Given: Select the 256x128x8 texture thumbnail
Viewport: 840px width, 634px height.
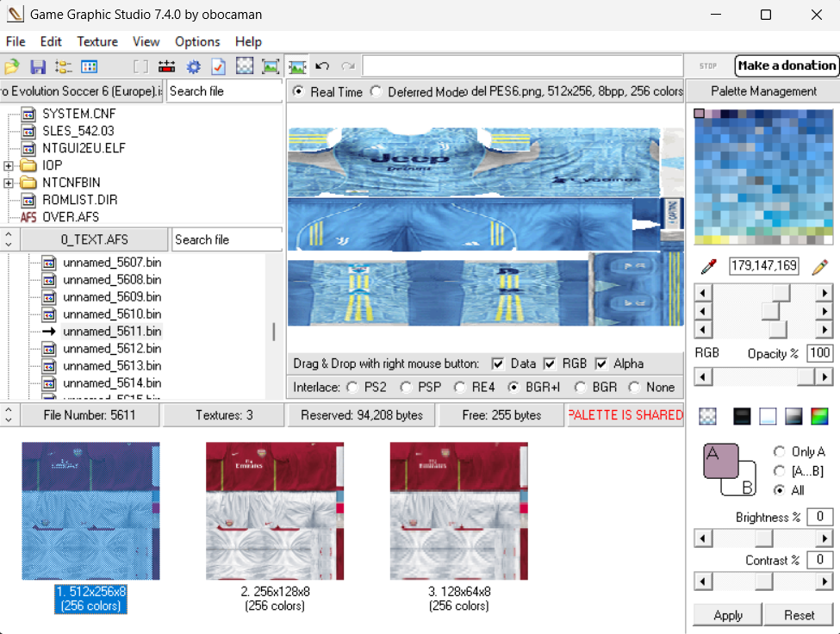Looking at the screenshot, I should click(275, 511).
